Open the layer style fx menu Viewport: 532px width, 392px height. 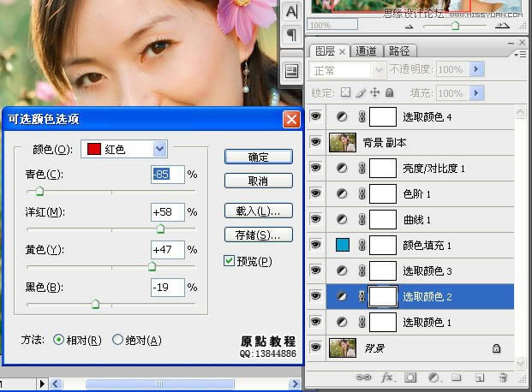click(387, 377)
